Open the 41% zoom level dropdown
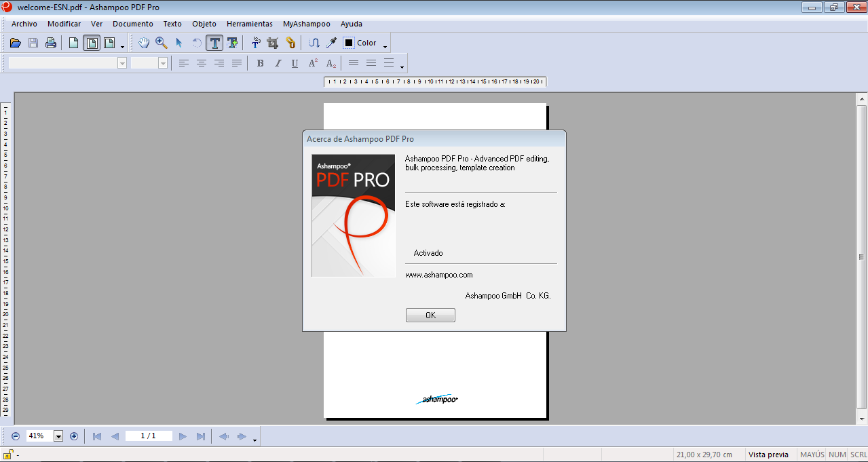This screenshot has width=868, height=462. 58,436
